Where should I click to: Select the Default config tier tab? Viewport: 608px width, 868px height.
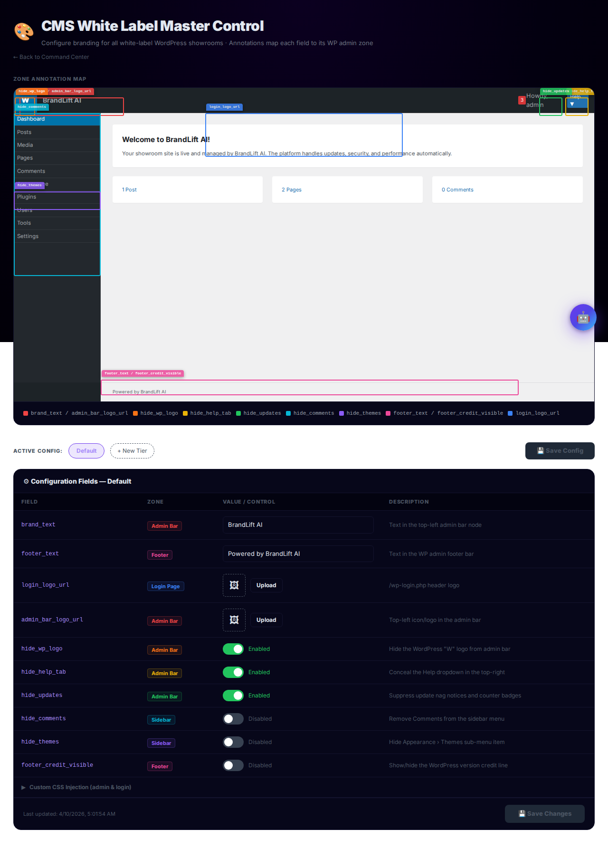tap(86, 451)
